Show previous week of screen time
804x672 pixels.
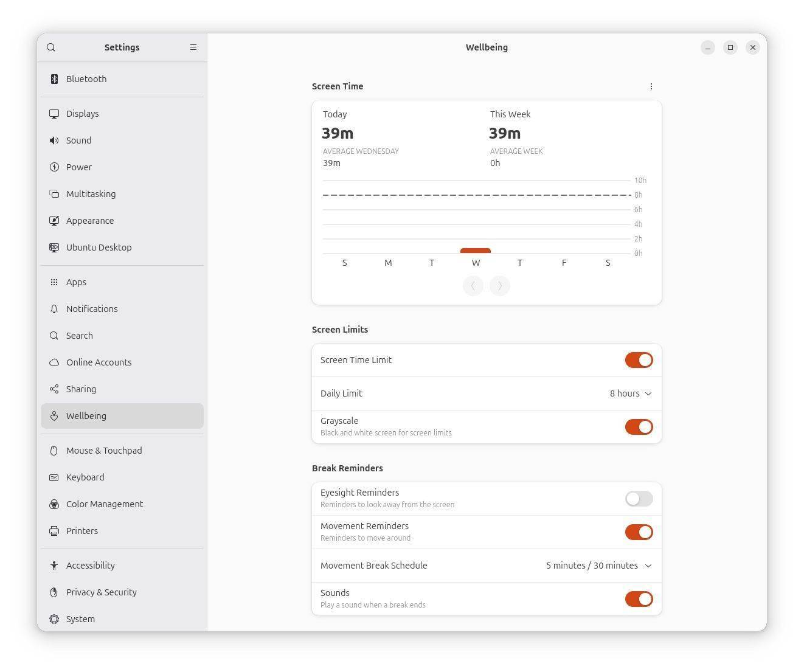473,286
